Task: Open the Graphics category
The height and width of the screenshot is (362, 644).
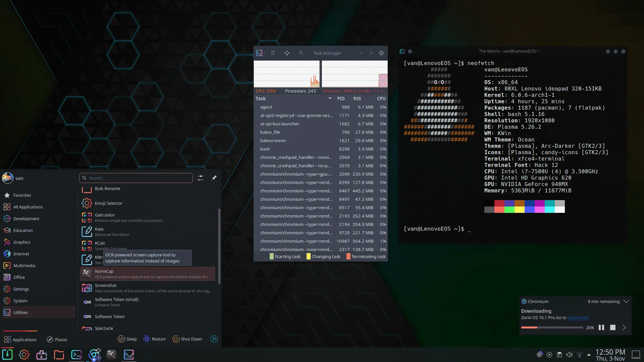Action: 39,242
